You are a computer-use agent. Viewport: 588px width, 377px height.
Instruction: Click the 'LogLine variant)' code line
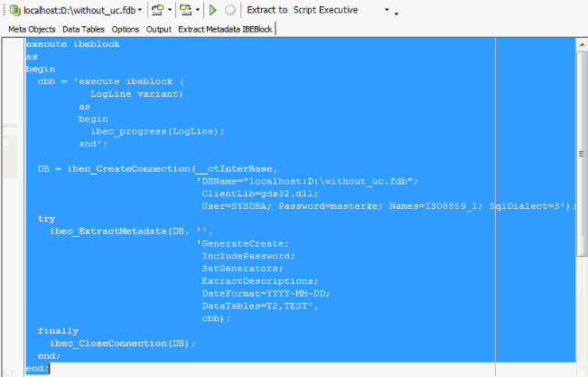136,94
